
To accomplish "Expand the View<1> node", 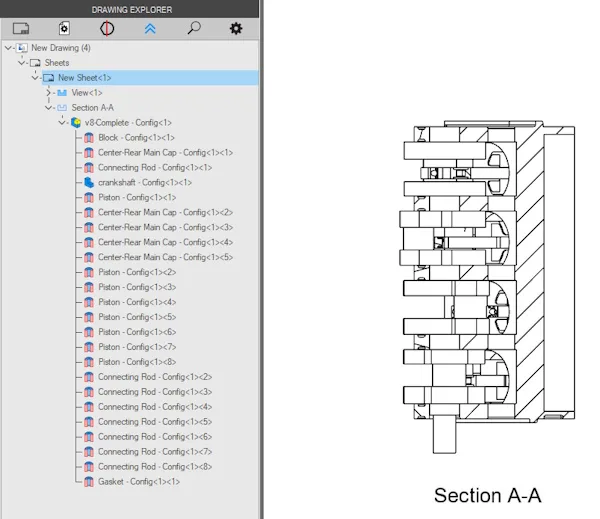I will 49,93.
